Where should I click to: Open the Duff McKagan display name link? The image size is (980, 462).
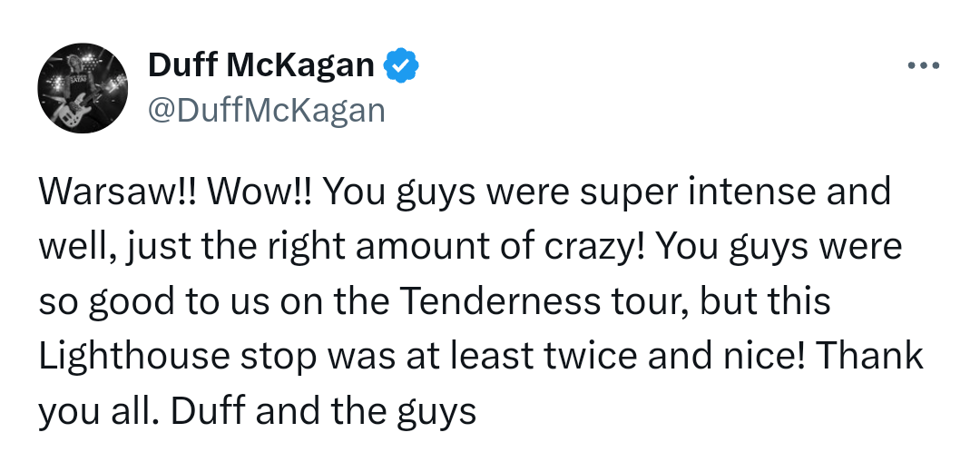(x=260, y=65)
